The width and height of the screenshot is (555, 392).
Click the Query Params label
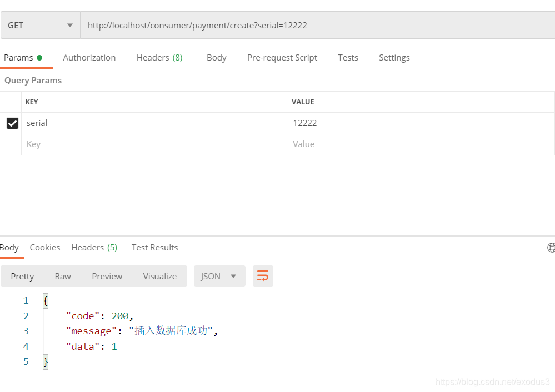pyautogui.click(x=33, y=81)
